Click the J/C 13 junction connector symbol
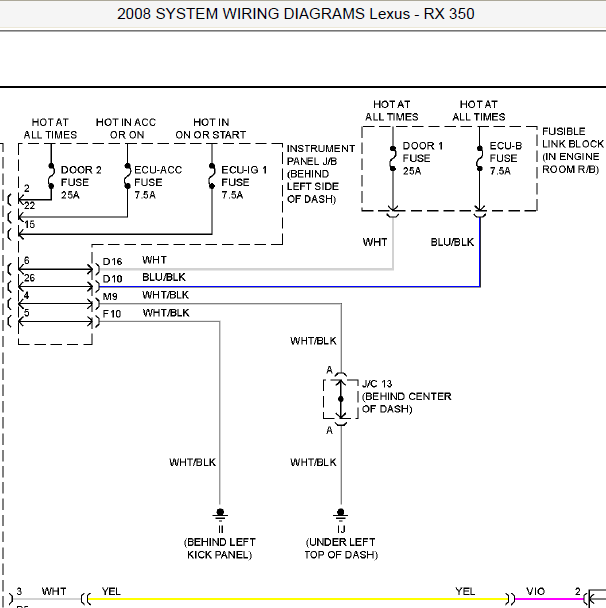This screenshot has width=606, height=608. pyautogui.click(x=340, y=399)
